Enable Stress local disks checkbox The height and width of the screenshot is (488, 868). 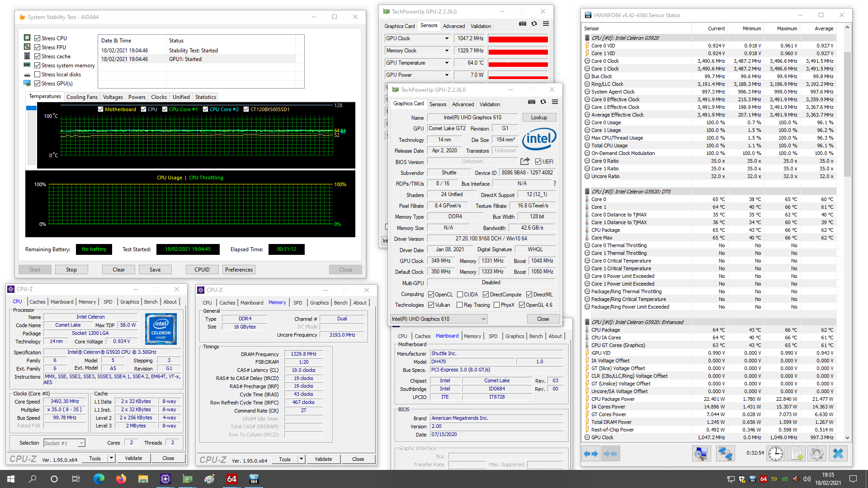click(38, 75)
